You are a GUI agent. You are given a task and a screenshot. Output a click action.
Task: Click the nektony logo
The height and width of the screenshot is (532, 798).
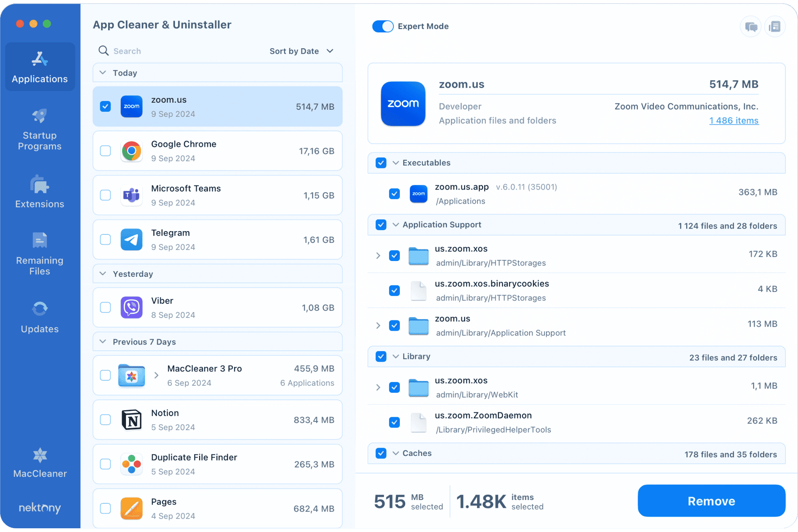pos(40,507)
